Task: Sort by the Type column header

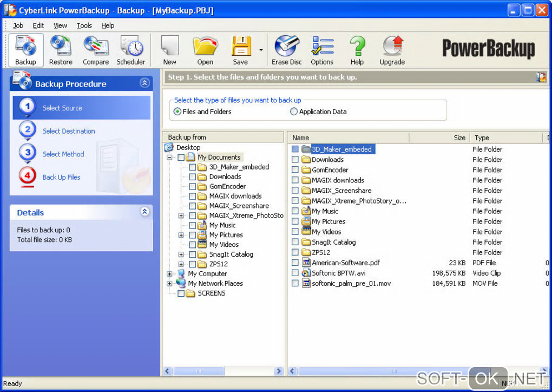Action: (506, 138)
